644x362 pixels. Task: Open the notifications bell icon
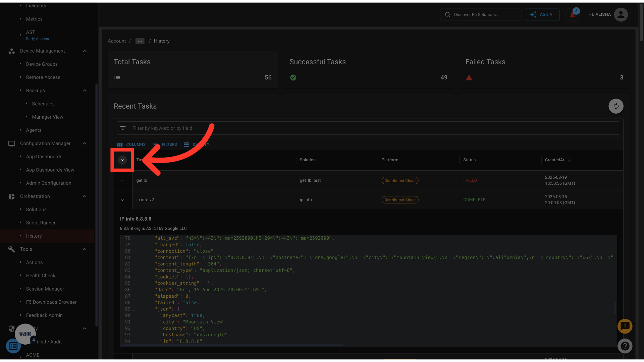click(572, 15)
